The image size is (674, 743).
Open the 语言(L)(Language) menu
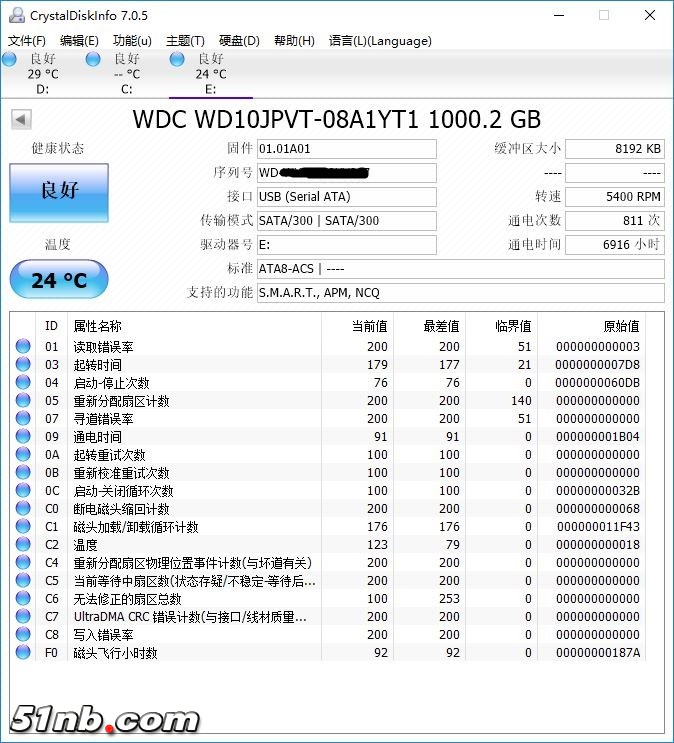coord(380,41)
